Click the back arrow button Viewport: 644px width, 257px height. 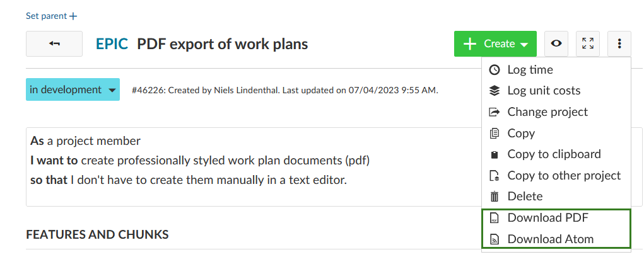click(54, 43)
